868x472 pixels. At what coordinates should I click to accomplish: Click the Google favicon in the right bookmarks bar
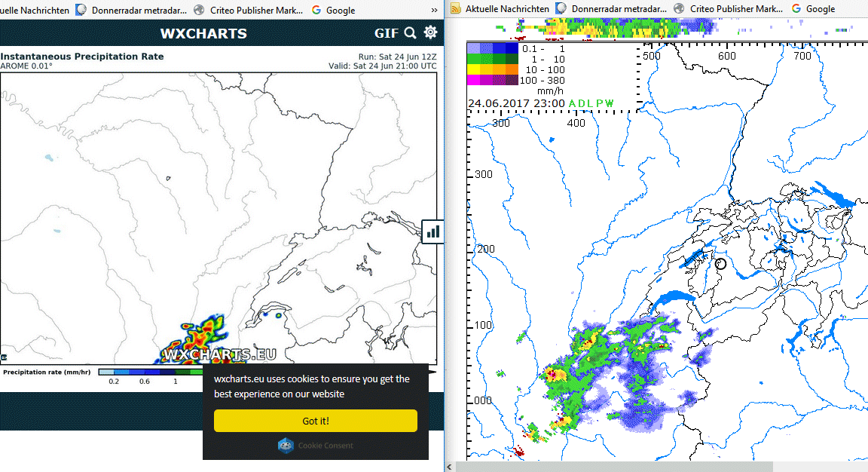pyautogui.click(x=795, y=9)
